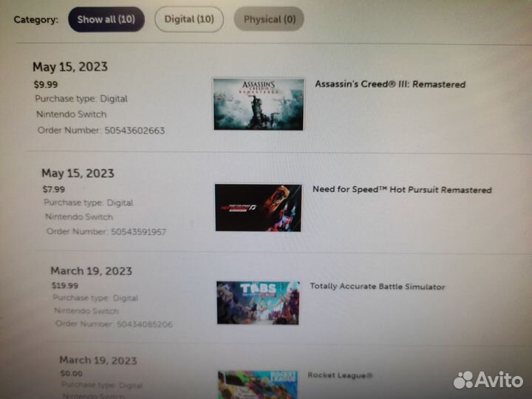
Task: Click the Need for Speed Hot Pursuit cover image
Action: (258, 208)
